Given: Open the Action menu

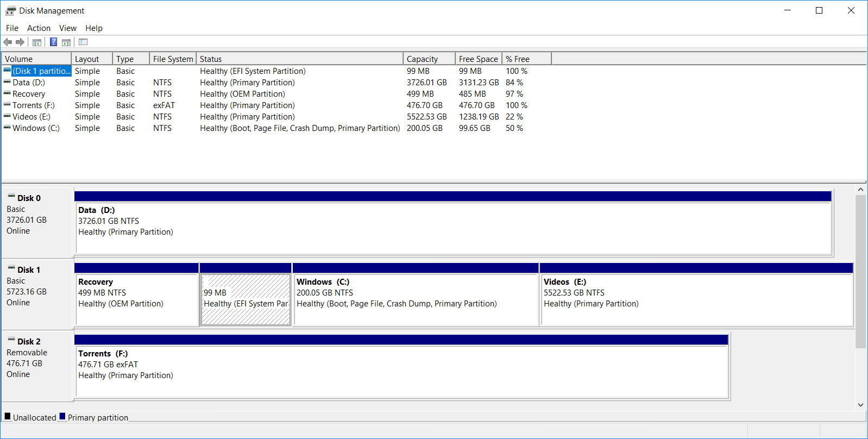Looking at the screenshot, I should point(39,28).
